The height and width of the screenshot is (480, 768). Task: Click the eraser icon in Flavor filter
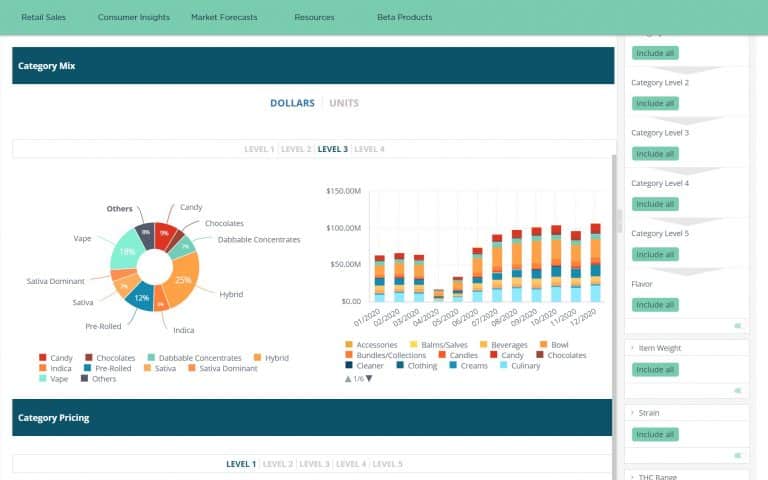738,325
